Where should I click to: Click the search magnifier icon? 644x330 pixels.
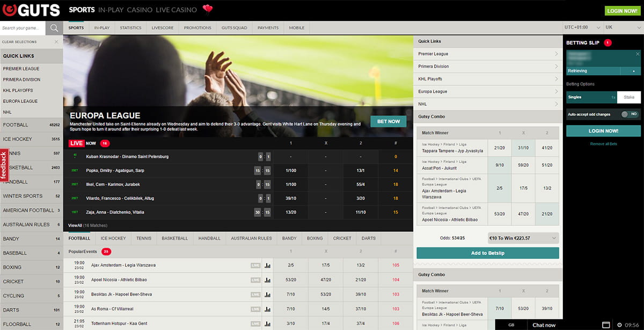(54, 28)
